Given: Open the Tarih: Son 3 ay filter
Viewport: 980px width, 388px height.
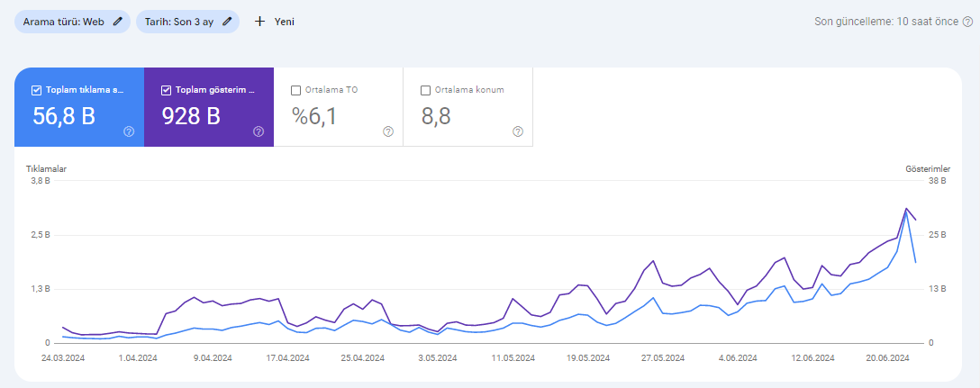Looking at the screenshot, I should 180,22.
